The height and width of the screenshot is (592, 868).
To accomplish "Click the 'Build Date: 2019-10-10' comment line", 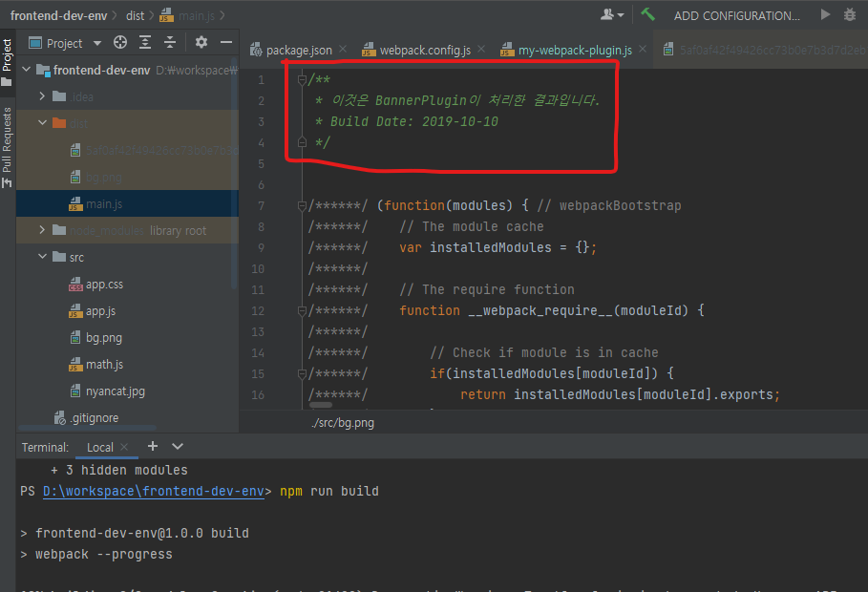I will click(x=414, y=122).
